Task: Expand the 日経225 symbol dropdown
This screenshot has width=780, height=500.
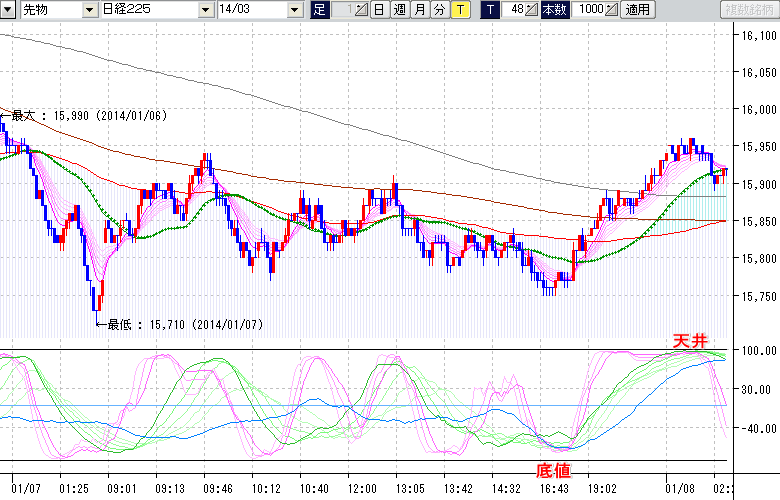Action: 205,10
